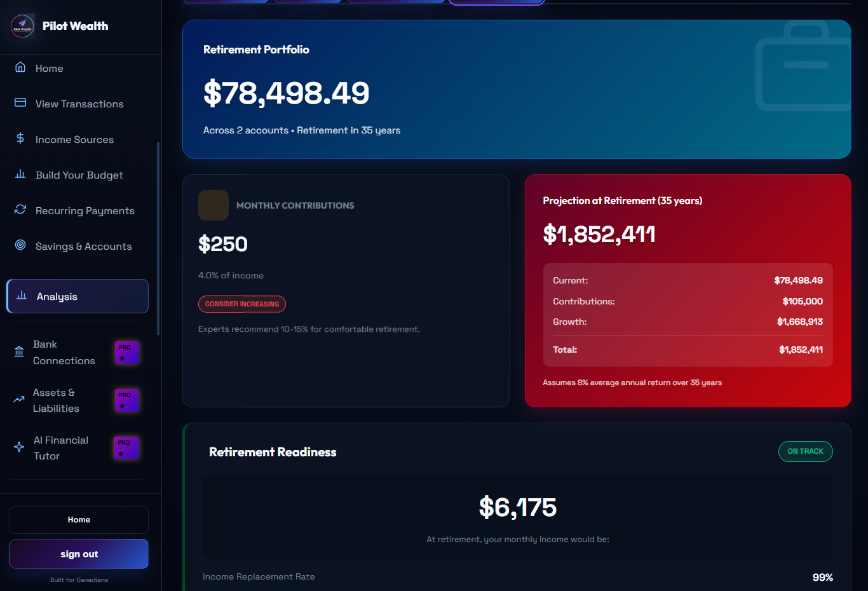Click the Pilot Wealth brand title

(x=75, y=26)
